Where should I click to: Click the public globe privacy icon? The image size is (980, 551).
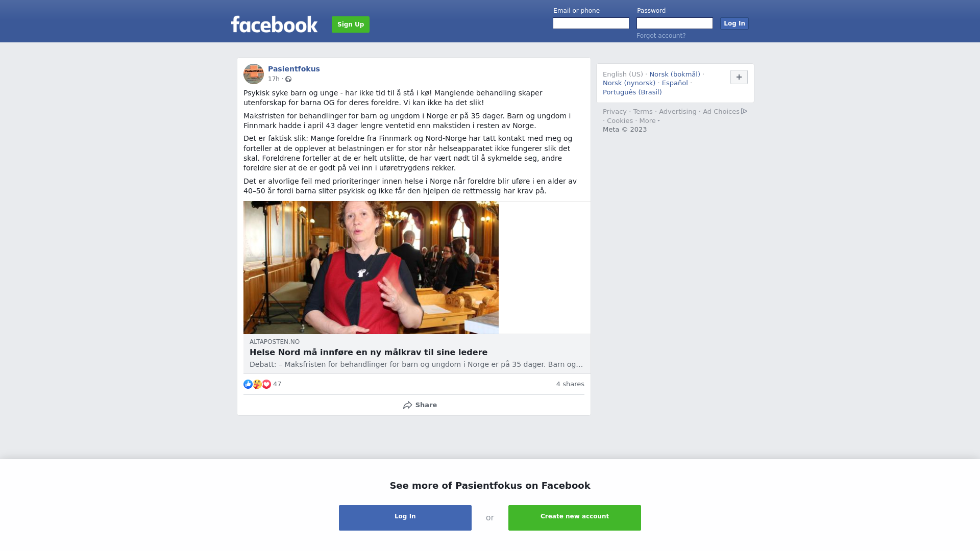point(288,79)
